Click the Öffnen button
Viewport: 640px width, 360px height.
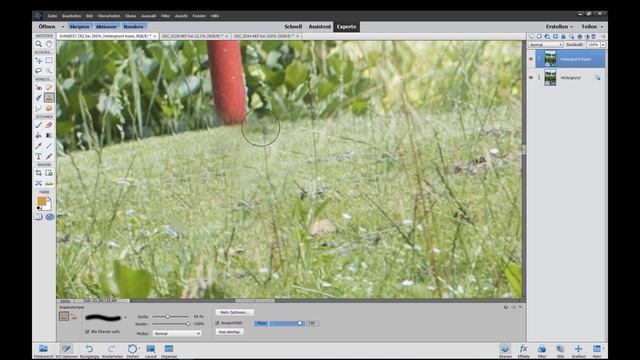point(47,27)
